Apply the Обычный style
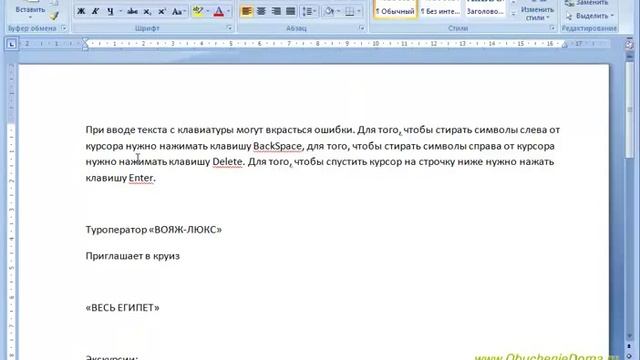Viewport: 640px width, 360px height. (395, 10)
